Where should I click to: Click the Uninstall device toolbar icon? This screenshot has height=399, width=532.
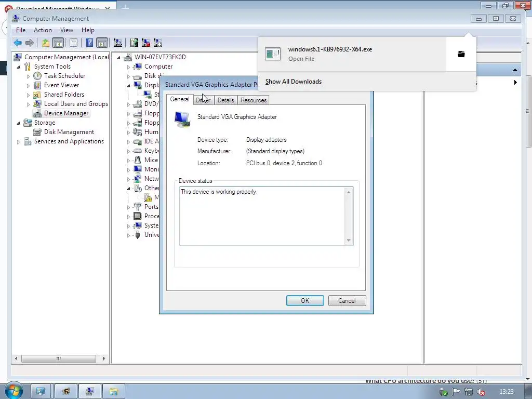pyautogui.click(x=146, y=43)
